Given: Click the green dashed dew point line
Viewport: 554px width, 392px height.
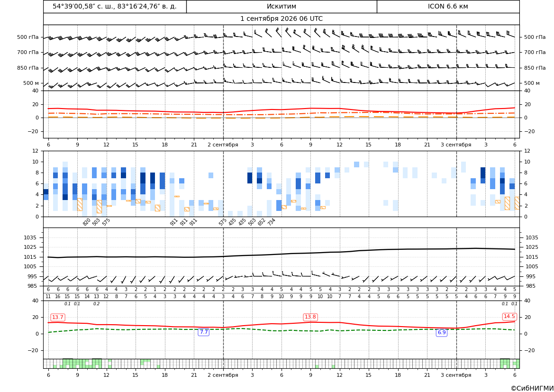Looking at the screenshot, I should [x=282, y=330].
